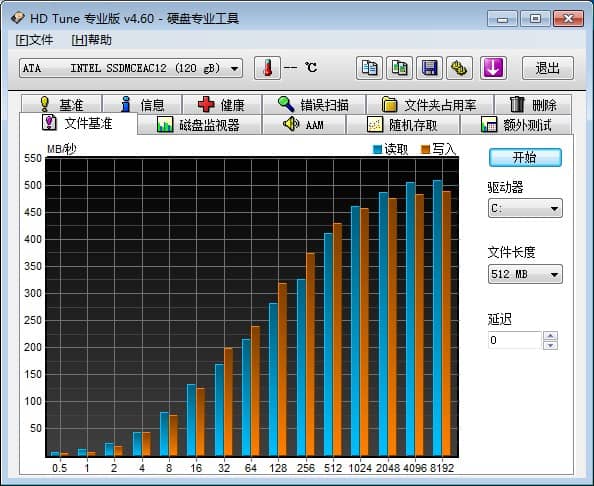The width and height of the screenshot is (594, 486).
Task: Open the [H]帮助 help menu
Action: (92, 40)
